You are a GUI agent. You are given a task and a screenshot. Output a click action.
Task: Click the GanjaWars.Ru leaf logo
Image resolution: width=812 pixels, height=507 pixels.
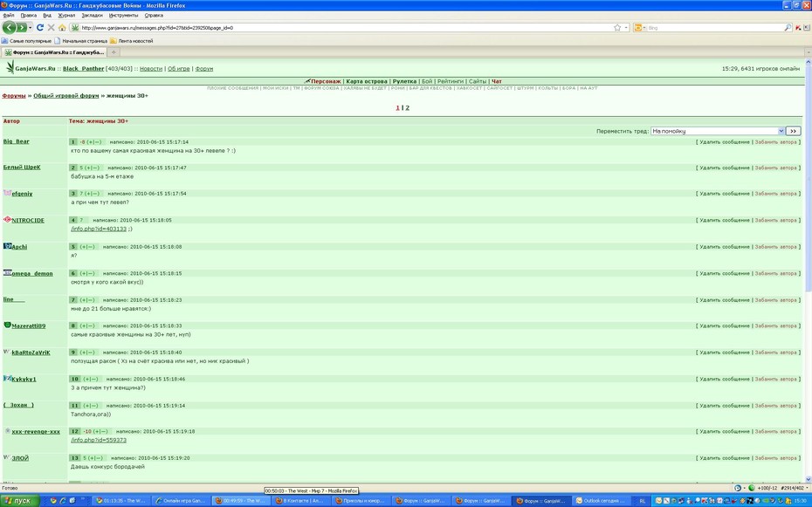[10, 67]
